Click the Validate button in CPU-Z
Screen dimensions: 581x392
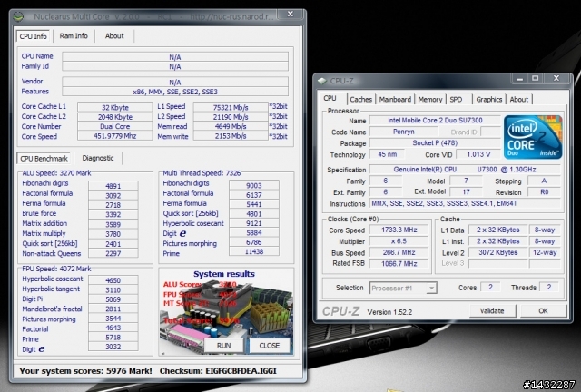[x=492, y=311]
